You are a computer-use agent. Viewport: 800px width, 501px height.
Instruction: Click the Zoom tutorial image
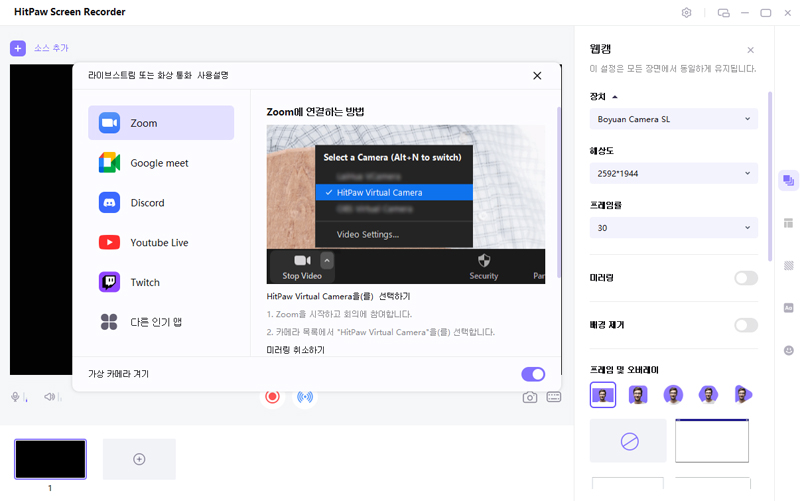point(406,204)
